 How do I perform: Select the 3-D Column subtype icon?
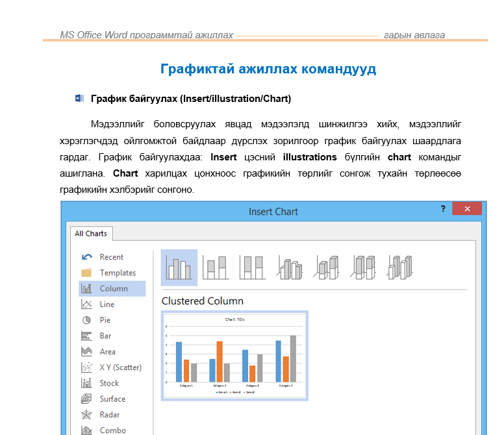[x=400, y=267]
